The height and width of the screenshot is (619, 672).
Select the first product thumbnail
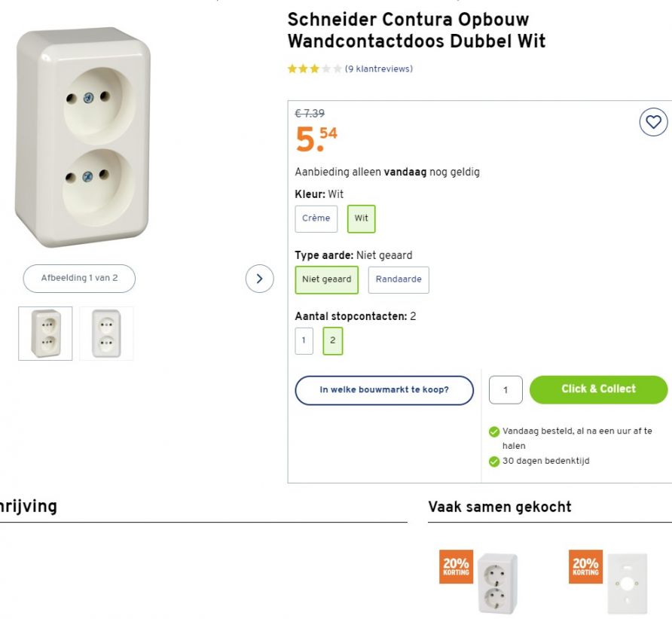tap(46, 333)
